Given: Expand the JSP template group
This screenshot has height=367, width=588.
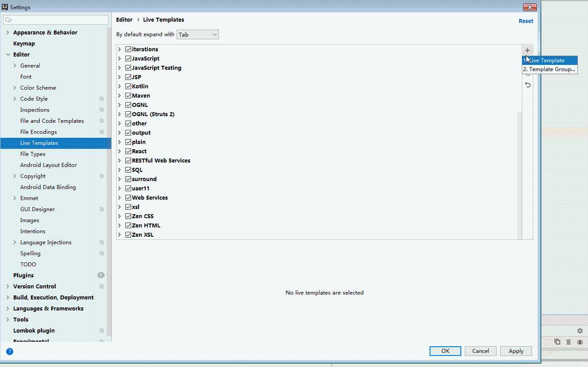Looking at the screenshot, I should [x=120, y=77].
